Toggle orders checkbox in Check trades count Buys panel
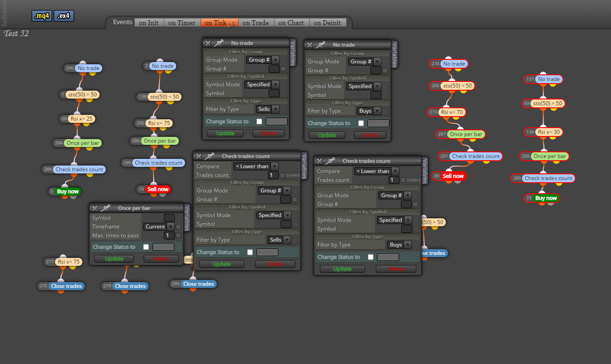This screenshot has height=364, width=611. tap(403, 180)
